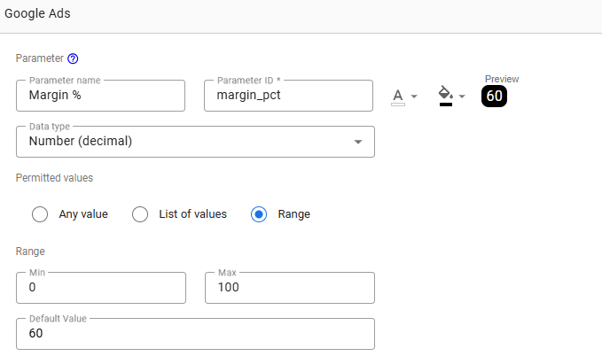Click the 'Permitted values' section heading
This screenshot has width=602, height=364.
pyautogui.click(x=54, y=177)
